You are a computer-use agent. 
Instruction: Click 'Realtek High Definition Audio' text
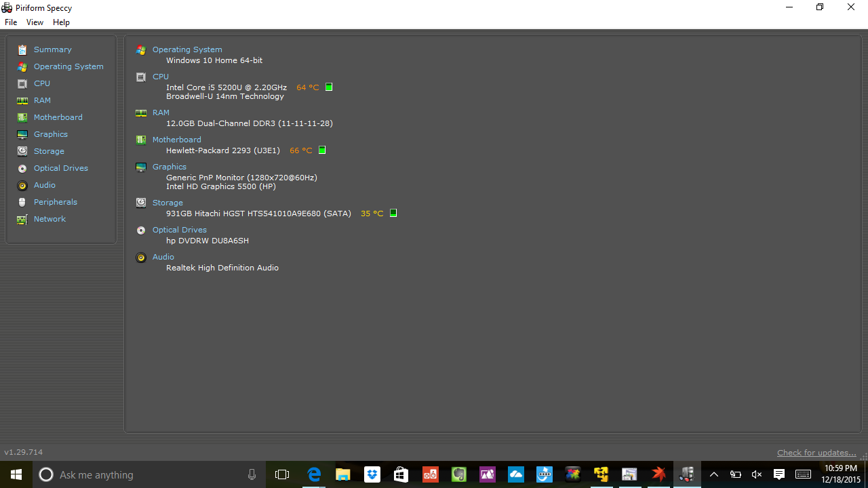tap(222, 268)
